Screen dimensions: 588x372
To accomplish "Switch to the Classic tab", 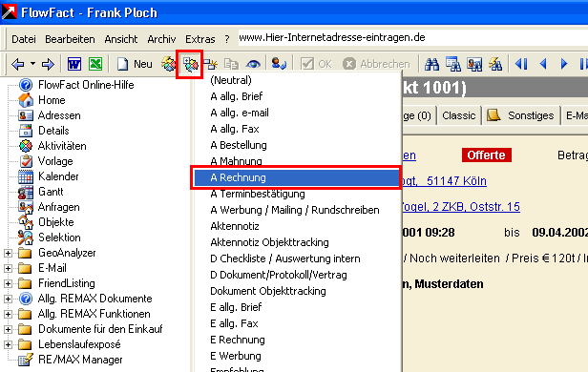I will point(458,115).
